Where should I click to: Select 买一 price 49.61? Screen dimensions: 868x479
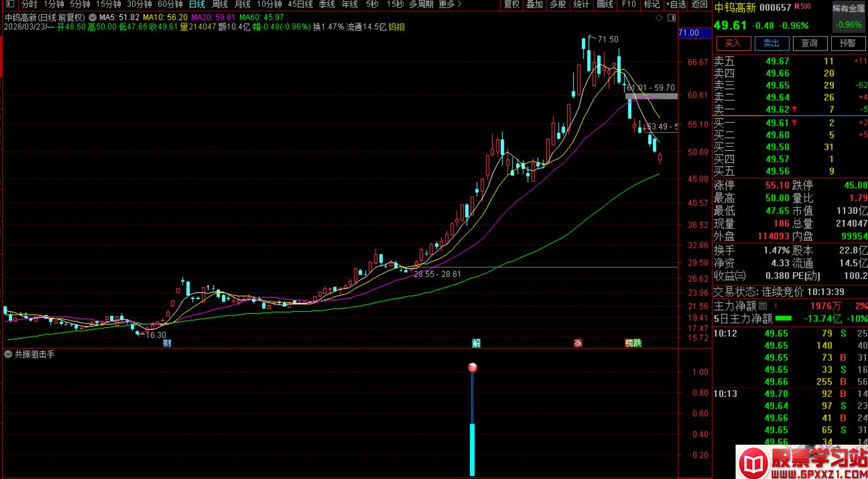[777, 123]
